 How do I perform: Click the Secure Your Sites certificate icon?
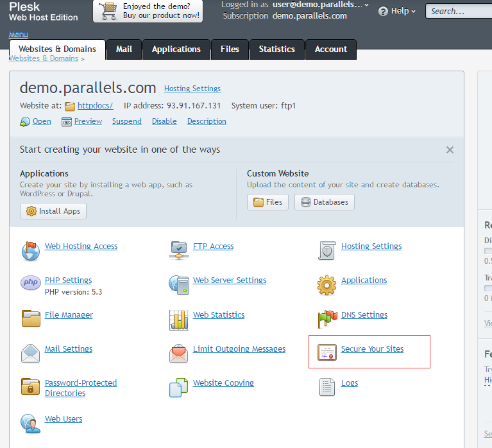click(327, 352)
